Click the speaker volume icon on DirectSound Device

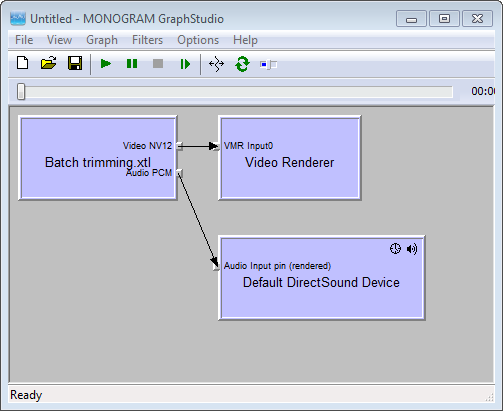[412, 249]
